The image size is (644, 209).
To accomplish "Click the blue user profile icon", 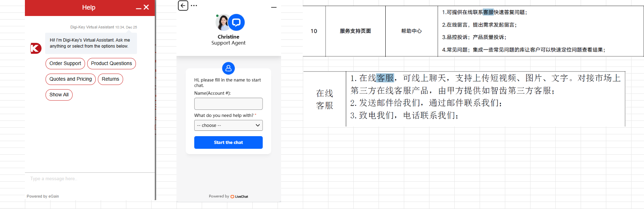I will click(228, 68).
